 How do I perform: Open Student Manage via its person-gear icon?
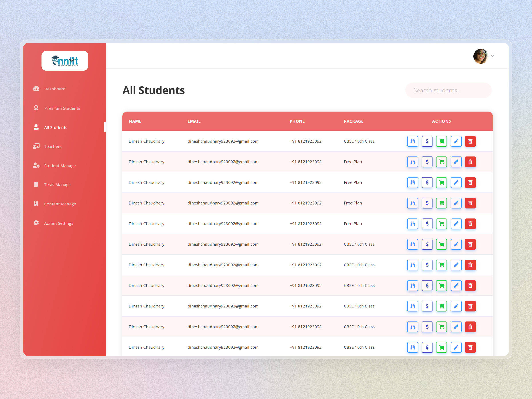point(36,165)
